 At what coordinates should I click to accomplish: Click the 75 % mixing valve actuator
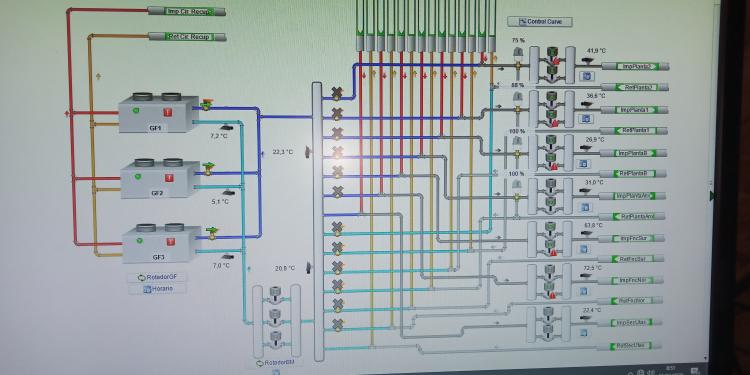[518, 53]
